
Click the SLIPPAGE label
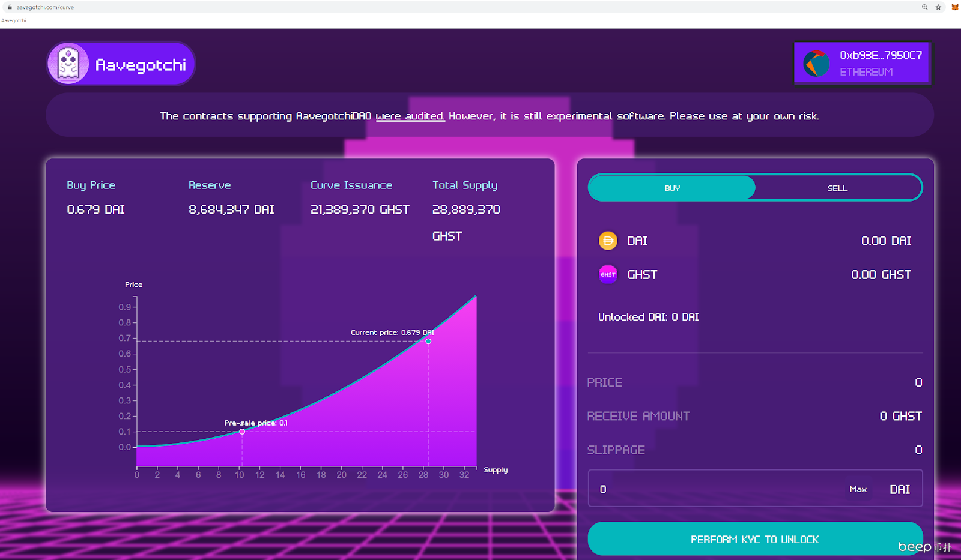click(616, 450)
